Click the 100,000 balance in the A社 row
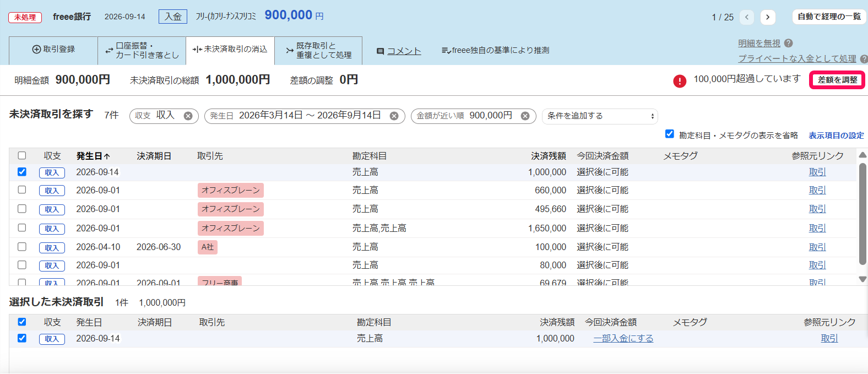 click(551, 247)
